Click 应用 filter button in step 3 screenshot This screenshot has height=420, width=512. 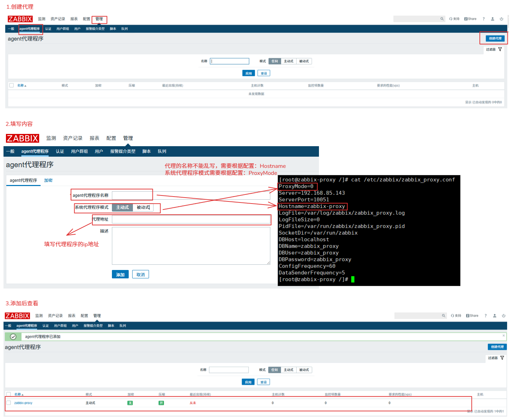point(248,382)
